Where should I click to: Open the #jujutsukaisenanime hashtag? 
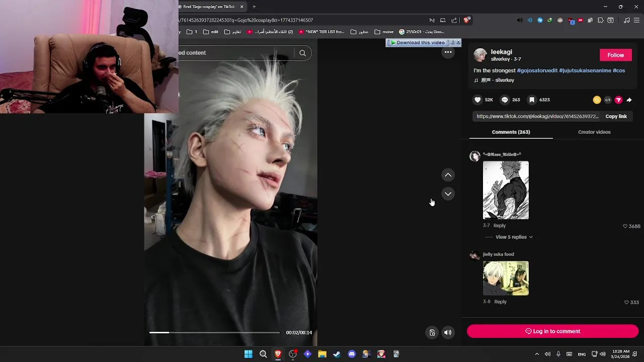point(585,70)
